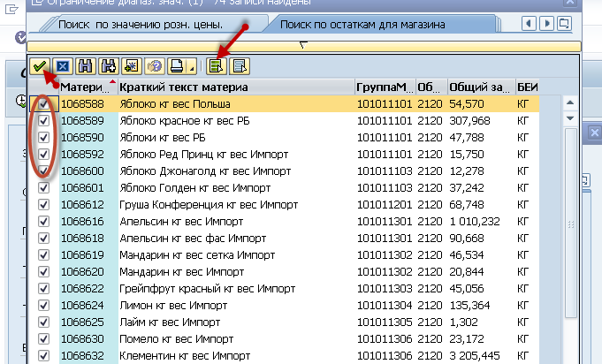Toggle checkbox for Груша Конференция row
Screen dimensions: 602x364
44,204
